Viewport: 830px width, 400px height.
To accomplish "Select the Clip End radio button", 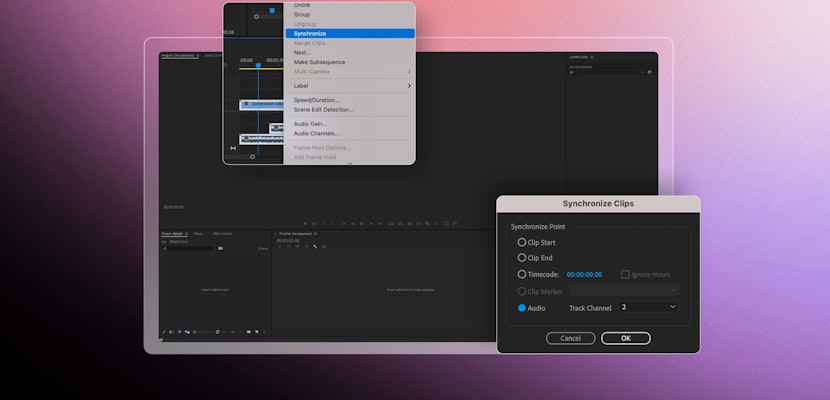I will [522, 258].
